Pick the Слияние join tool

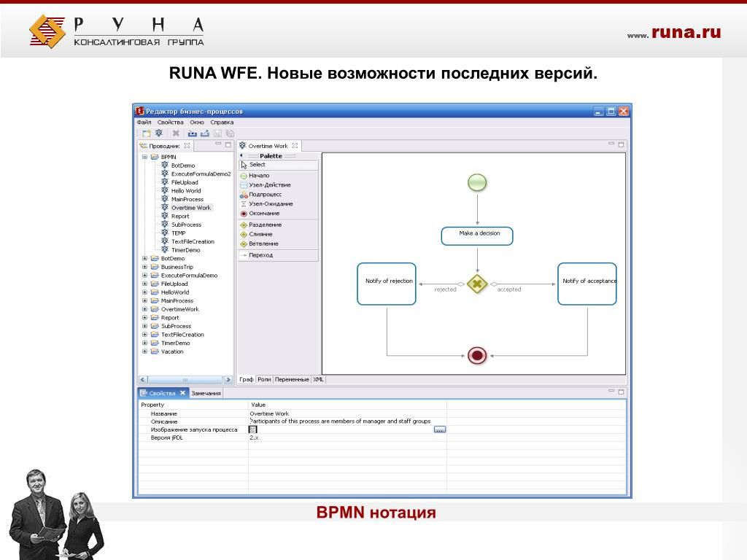[278, 234]
